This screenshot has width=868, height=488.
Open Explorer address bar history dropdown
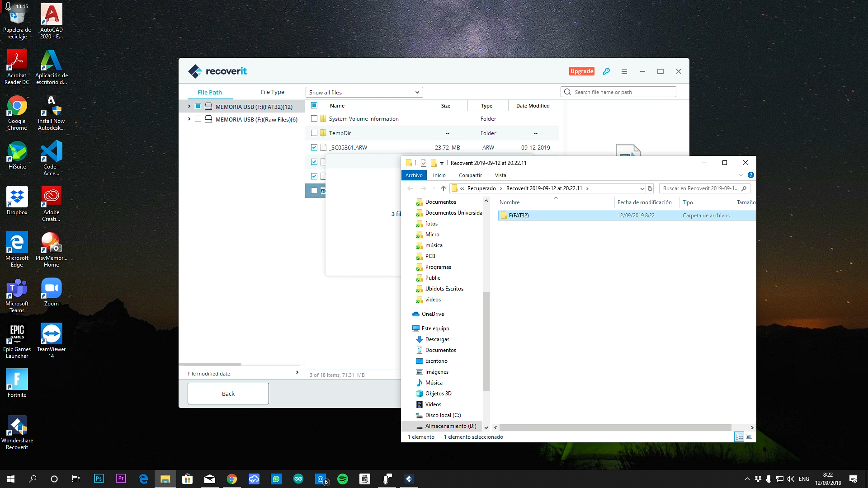pyautogui.click(x=642, y=188)
